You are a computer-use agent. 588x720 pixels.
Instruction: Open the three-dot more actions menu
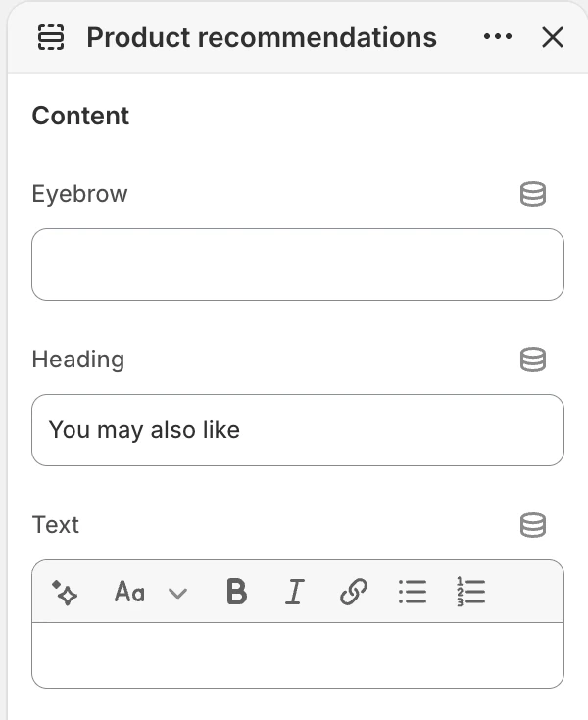pyautogui.click(x=498, y=37)
